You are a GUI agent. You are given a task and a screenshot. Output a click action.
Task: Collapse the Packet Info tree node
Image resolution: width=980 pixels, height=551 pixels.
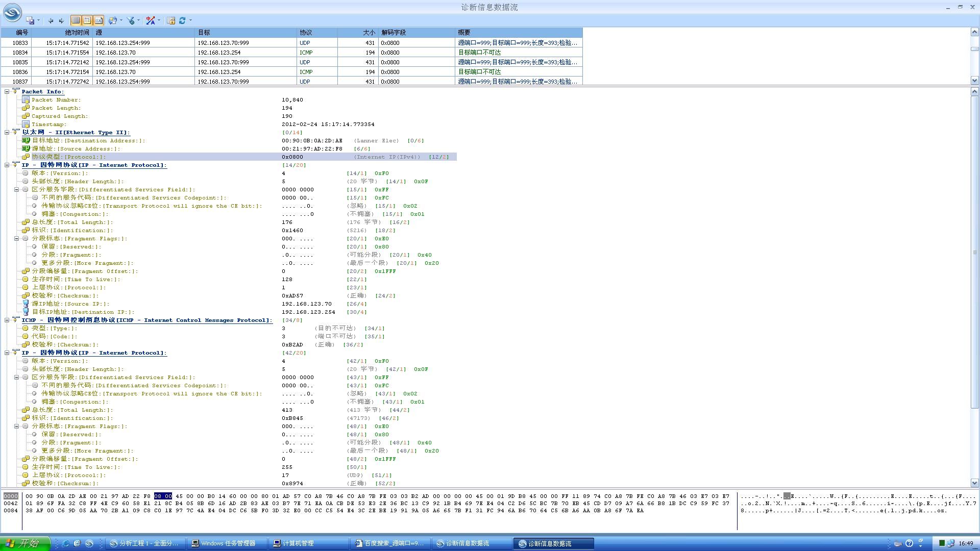point(7,91)
